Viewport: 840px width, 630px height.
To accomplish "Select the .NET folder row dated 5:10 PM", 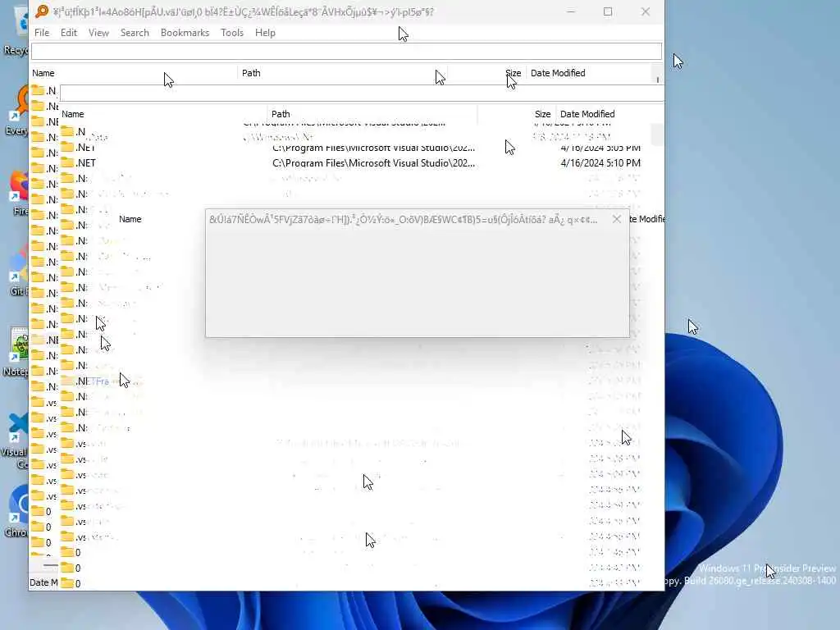I will tap(351, 163).
